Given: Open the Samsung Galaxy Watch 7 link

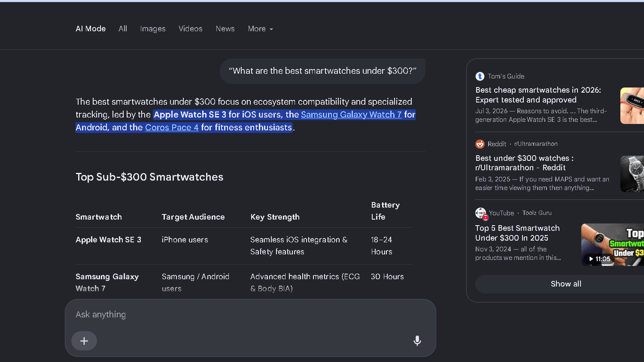Looking at the screenshot, I should click(x=351, y=115).
